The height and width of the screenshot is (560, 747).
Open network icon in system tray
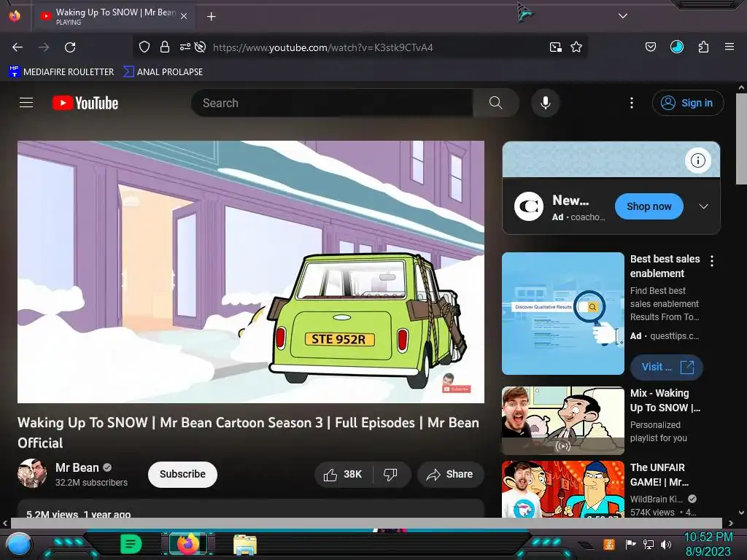tap(649, 544)
